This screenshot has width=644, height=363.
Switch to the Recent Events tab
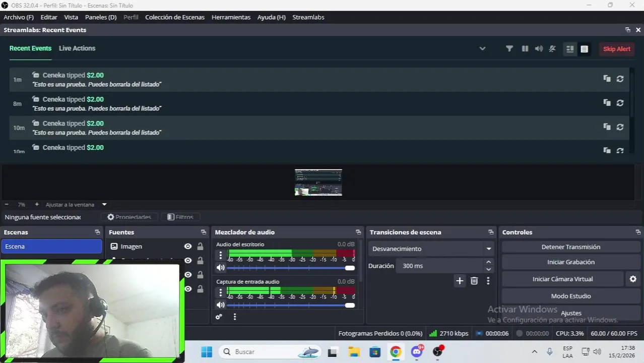coord(30,48)
